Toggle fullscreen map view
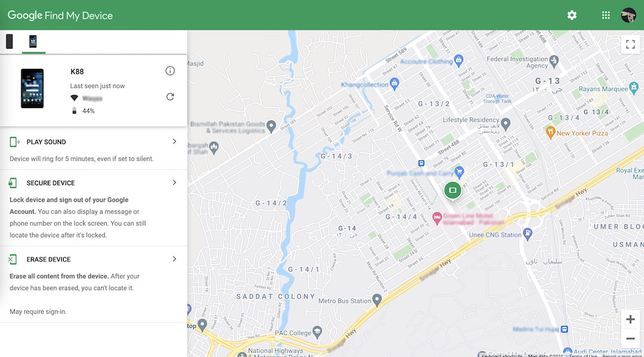The height and width of the screenshot is (357, 644). click(630, 44)
